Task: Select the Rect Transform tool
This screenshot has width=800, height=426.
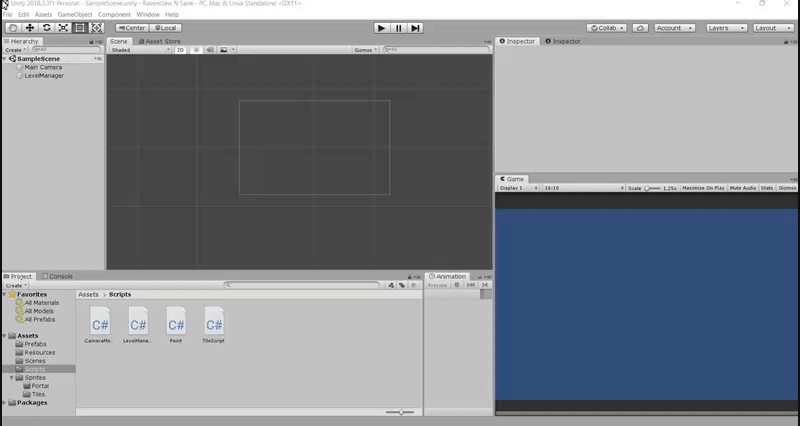Action: [80, 28]
